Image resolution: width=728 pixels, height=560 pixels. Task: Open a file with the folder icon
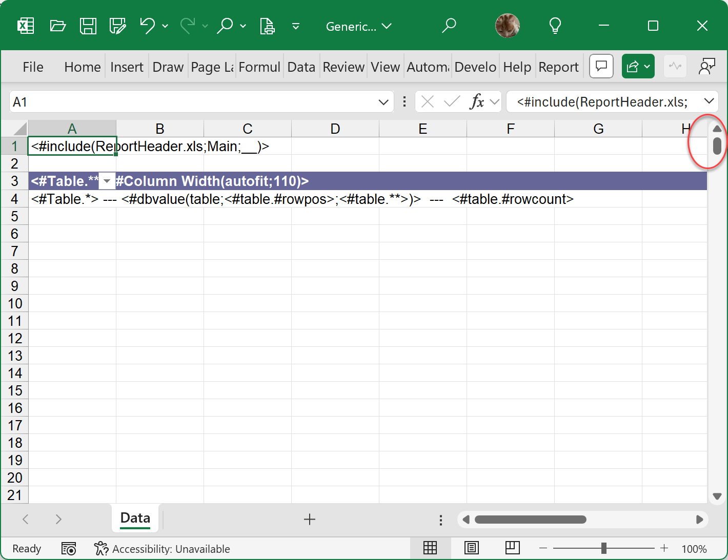pos(57,26)
